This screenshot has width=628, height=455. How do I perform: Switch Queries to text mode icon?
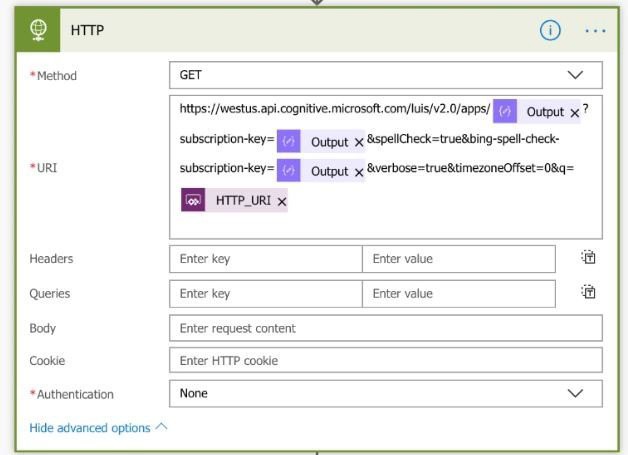point(588,292)
